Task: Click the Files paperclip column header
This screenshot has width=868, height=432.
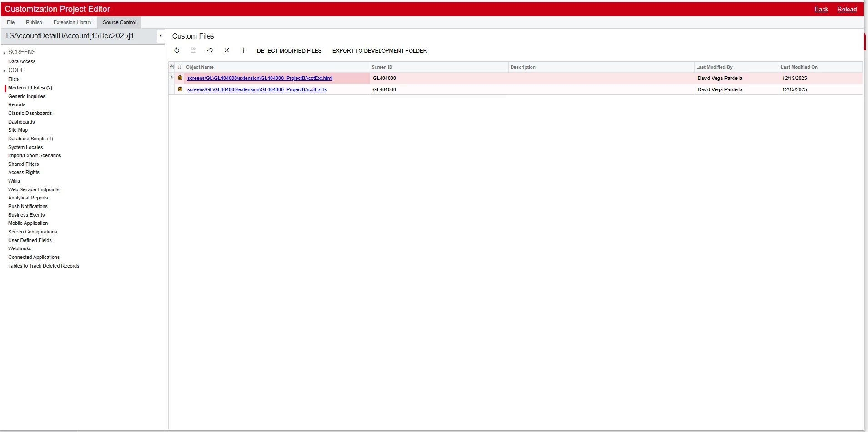Action: [x=179, y=67]
